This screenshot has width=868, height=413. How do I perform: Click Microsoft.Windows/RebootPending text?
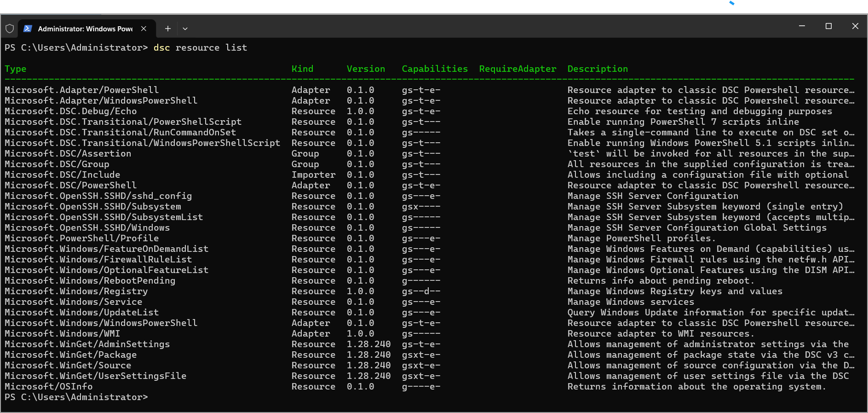tap(90, 281)
